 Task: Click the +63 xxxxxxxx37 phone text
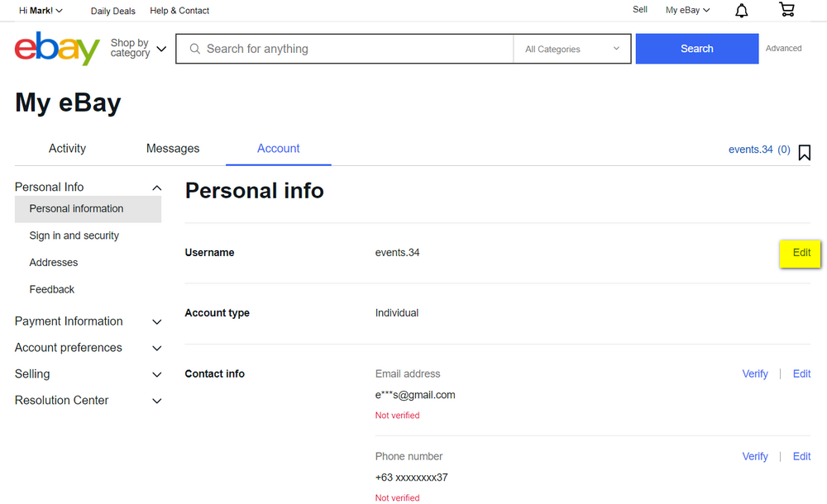411,478
